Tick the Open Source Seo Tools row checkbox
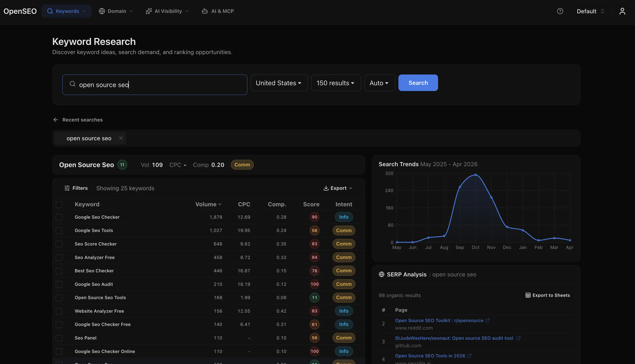Image resolution: width=635 pixels, height=364 pixels. click(x=59, y=298)
